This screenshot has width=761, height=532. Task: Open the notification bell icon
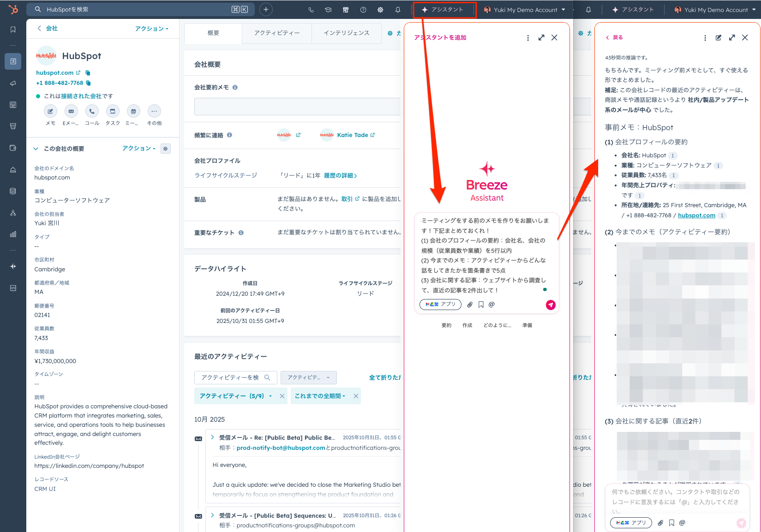398,9
